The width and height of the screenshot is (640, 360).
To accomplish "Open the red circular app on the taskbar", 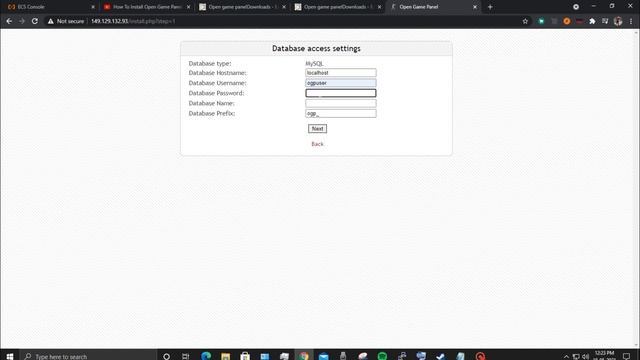I will coord(480,356).
